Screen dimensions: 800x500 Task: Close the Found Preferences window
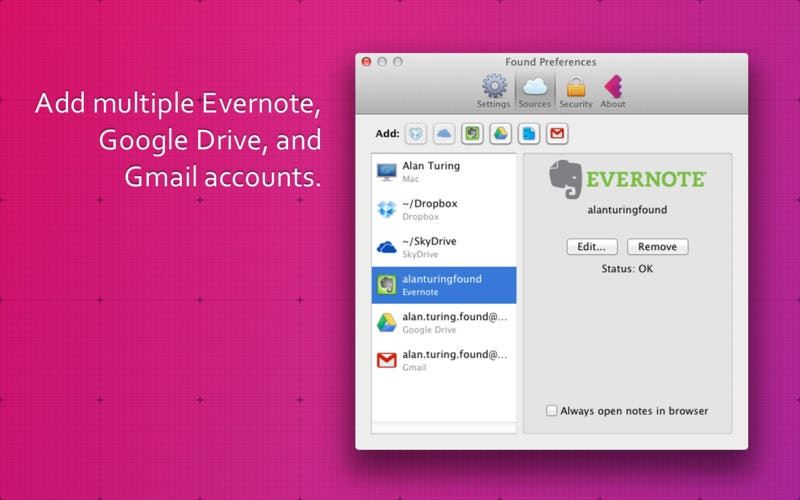tap(366, 62)
